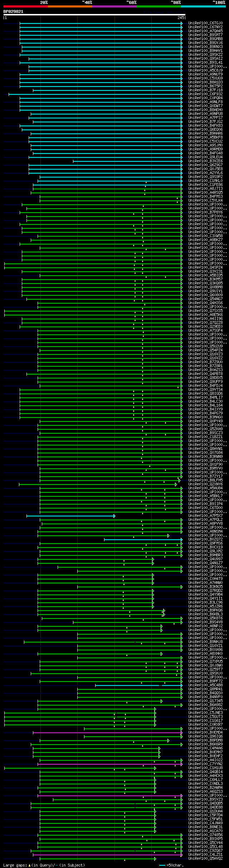The width and height of the screenshot is (229, 868).
Task: Click the purple ~60% identity legend segment
Action: click(114, 6)
